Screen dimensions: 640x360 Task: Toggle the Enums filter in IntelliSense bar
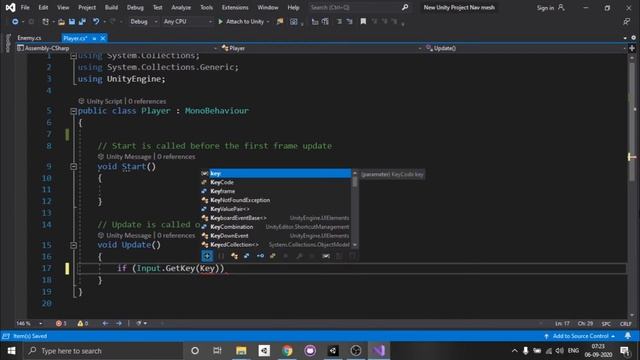coord(273,256)
